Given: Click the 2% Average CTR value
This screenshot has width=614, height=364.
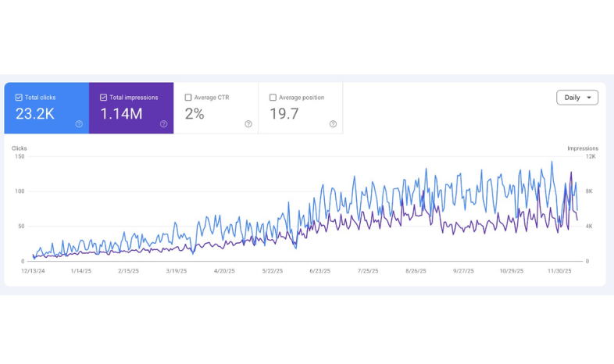Looking at the screenshot, I should click(195, 114).
